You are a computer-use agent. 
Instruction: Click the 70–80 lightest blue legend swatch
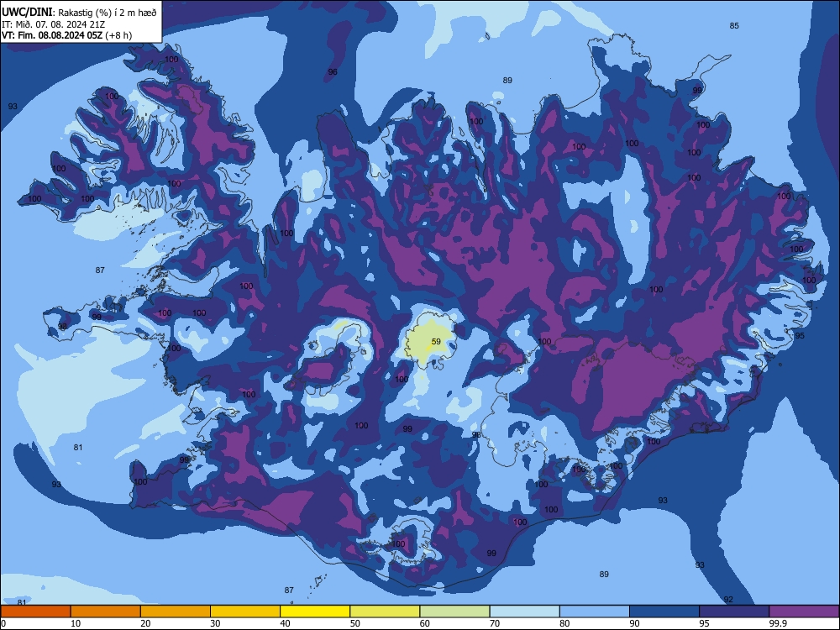(524, 612)
